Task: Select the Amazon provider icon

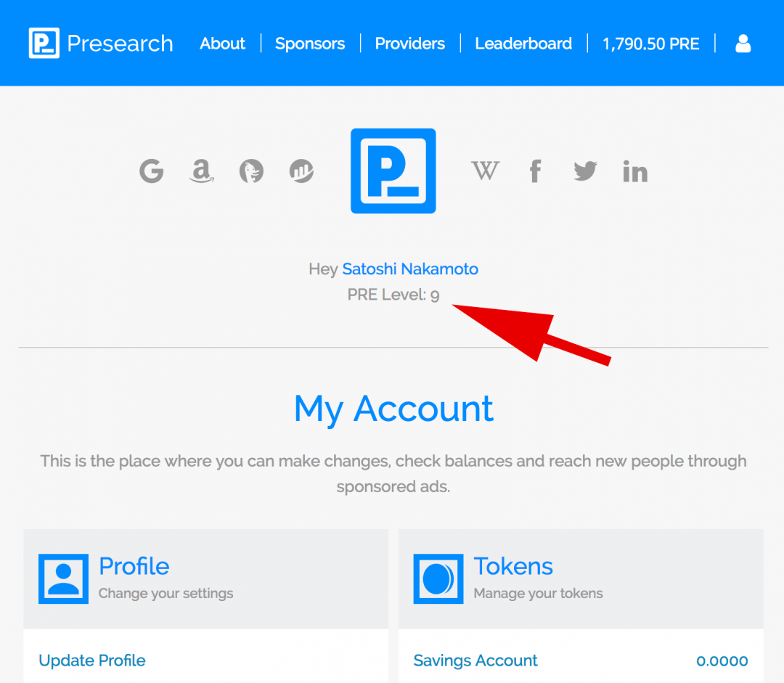Action: 202,171
